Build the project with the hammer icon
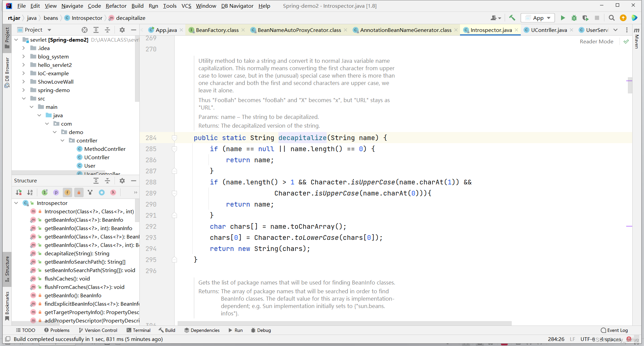 512,18
